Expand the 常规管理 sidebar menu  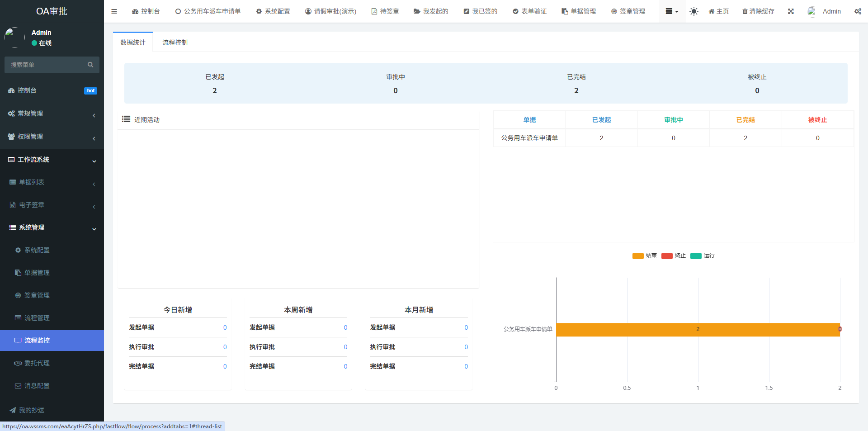(52, 114)
